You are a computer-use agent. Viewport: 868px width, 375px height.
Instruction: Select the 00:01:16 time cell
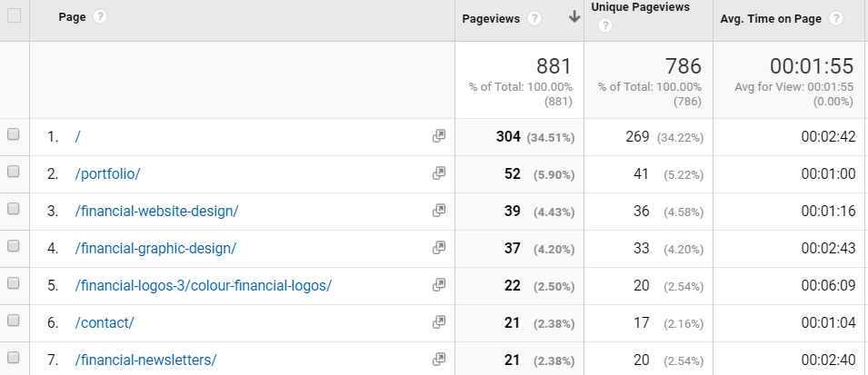coord(828,211)
